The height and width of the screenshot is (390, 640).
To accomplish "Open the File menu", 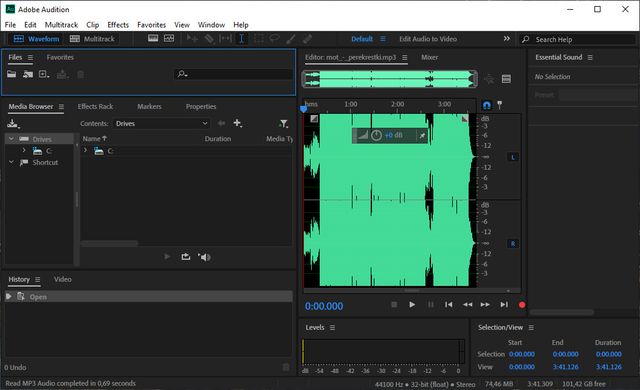I will click(10, 24).
